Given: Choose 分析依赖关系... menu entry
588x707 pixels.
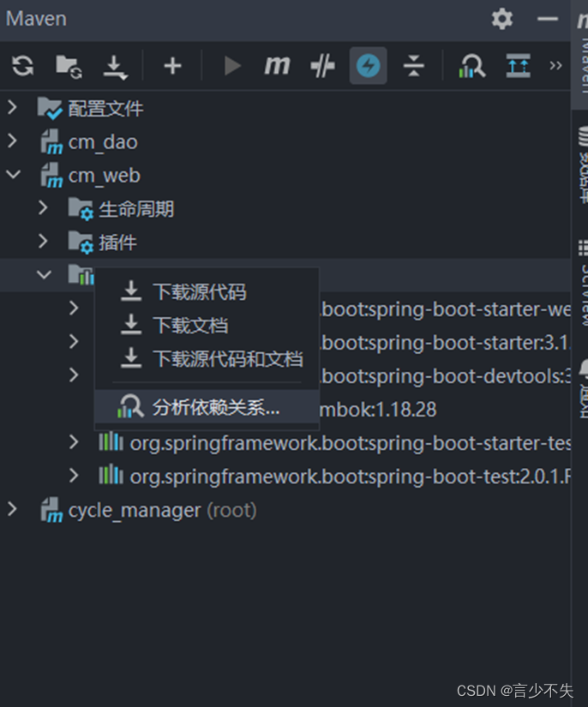Looking at the screenshot, I should 207,407.
